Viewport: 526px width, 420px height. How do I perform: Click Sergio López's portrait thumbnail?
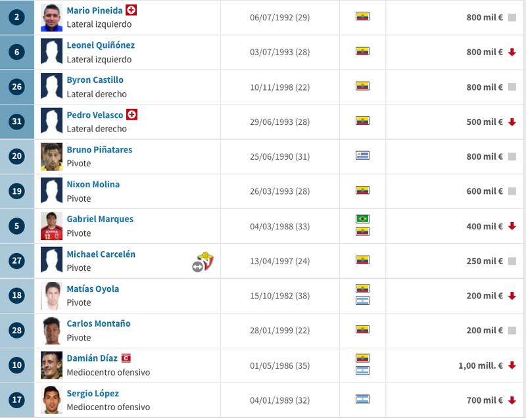tap(52, 400)
